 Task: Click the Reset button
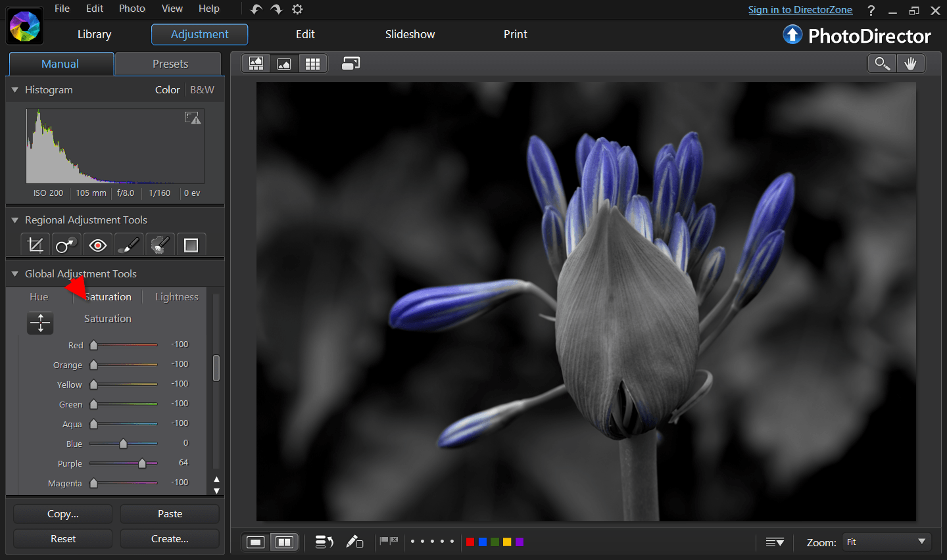tap(63, 539)
